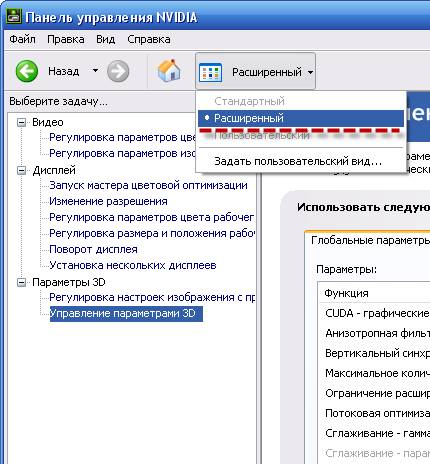The width and height of the screenshot is (430, 464).
Task: Open the Правка menu
Action: tap(66, 39)
